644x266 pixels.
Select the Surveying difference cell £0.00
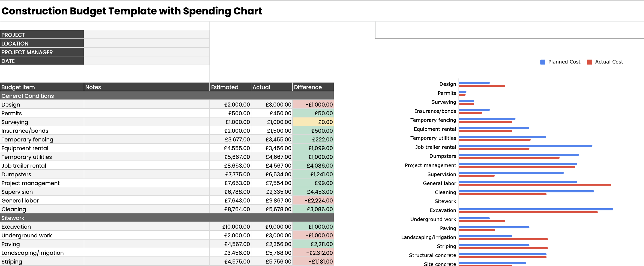pos(313,122)
